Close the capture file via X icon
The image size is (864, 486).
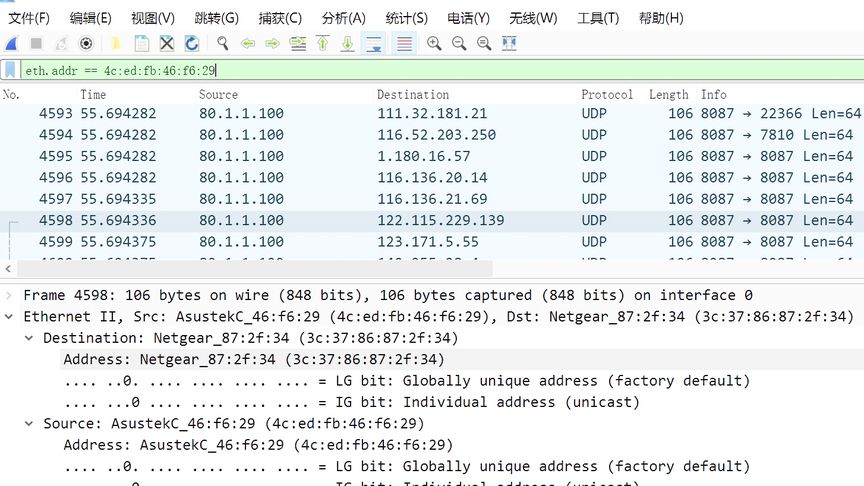(x=167, y=44)
